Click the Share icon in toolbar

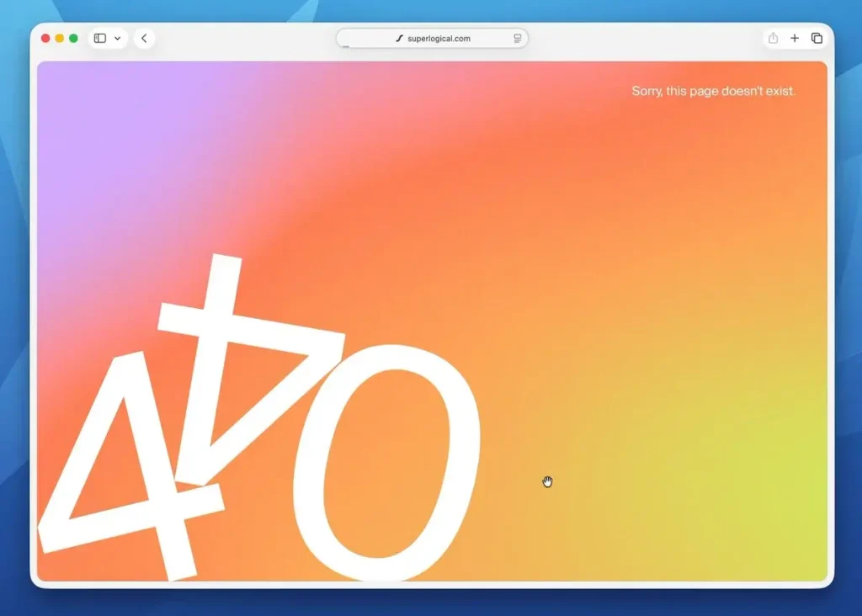pyautogui.click(x=773, y=38)
